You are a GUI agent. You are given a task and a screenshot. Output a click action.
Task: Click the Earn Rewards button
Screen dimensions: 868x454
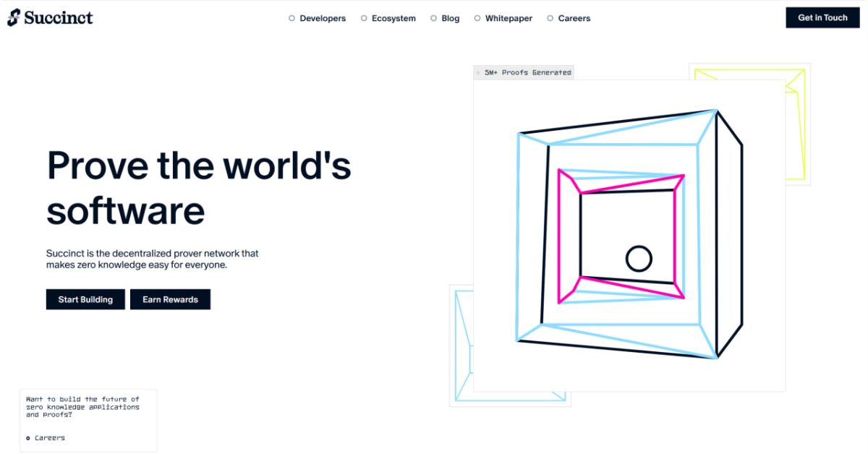click(170, 299)
